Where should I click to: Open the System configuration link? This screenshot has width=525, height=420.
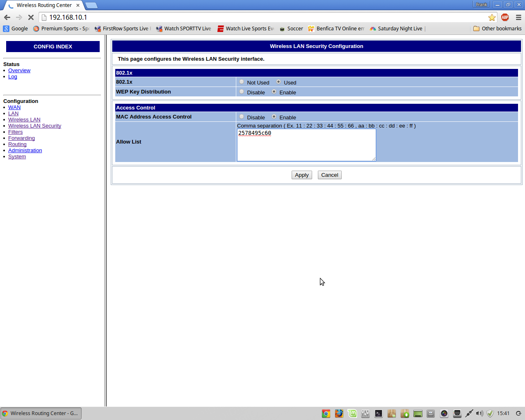click(17, 157)
